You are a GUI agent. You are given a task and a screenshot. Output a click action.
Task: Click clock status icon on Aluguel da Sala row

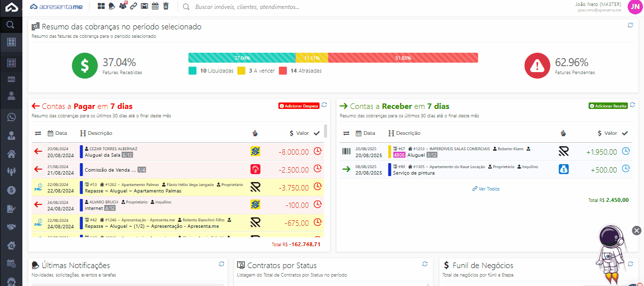(317, 151)
